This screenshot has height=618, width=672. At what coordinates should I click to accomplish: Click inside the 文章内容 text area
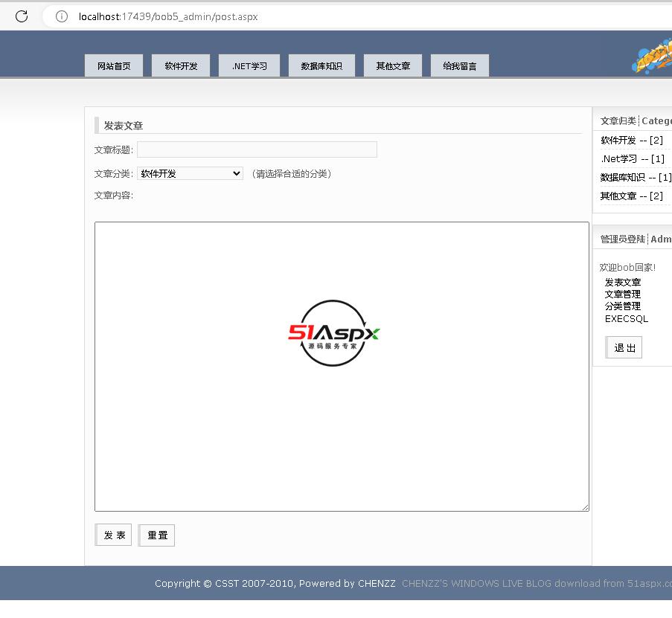point(342,367)
